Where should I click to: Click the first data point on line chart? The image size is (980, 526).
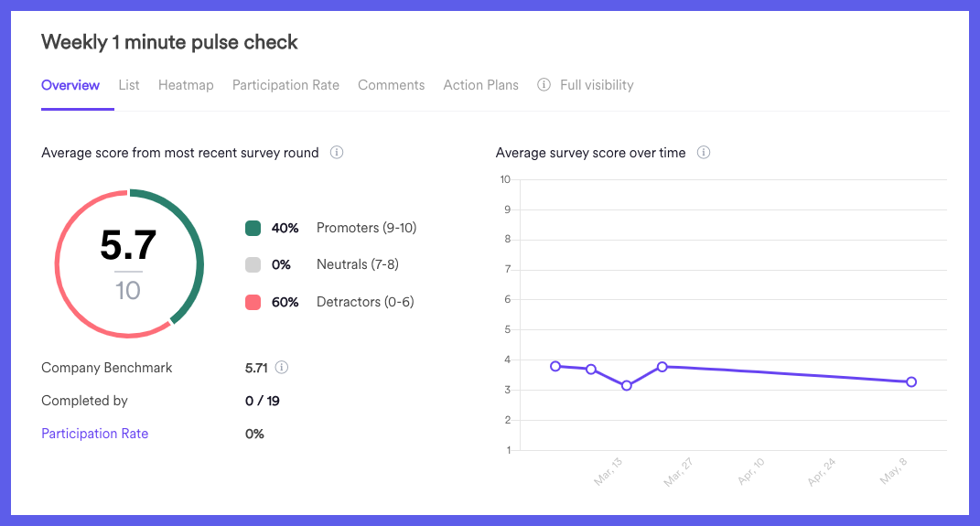click(555, 366)
